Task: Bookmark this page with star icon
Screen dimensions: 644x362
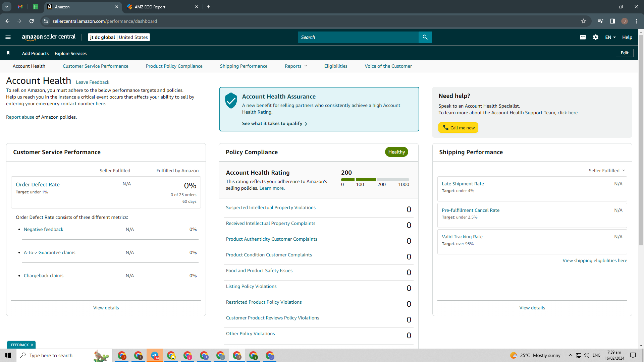Action: pos(584,21)
